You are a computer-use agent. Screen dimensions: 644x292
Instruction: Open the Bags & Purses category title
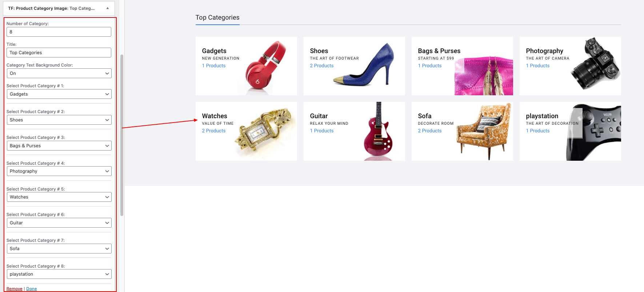pos(439,51)
